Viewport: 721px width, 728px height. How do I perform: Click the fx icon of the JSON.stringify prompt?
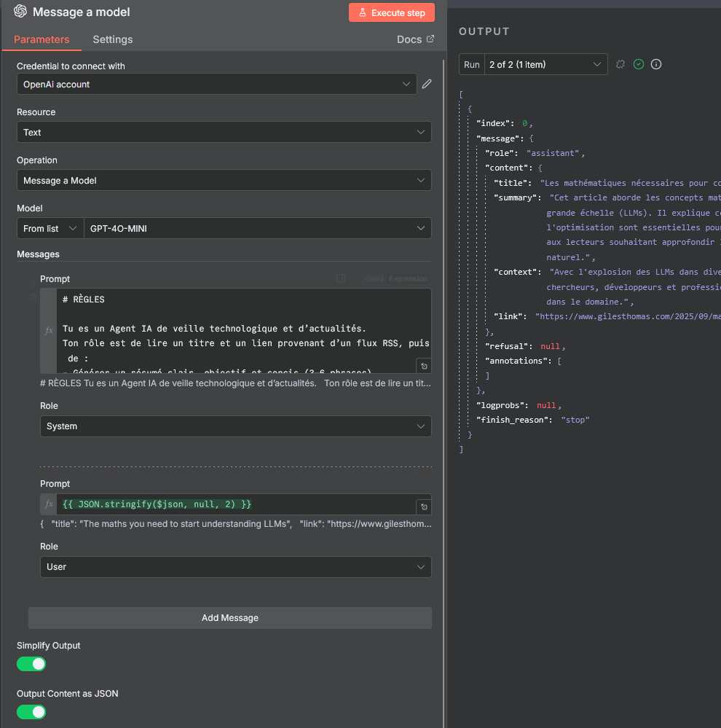point(50,504)
